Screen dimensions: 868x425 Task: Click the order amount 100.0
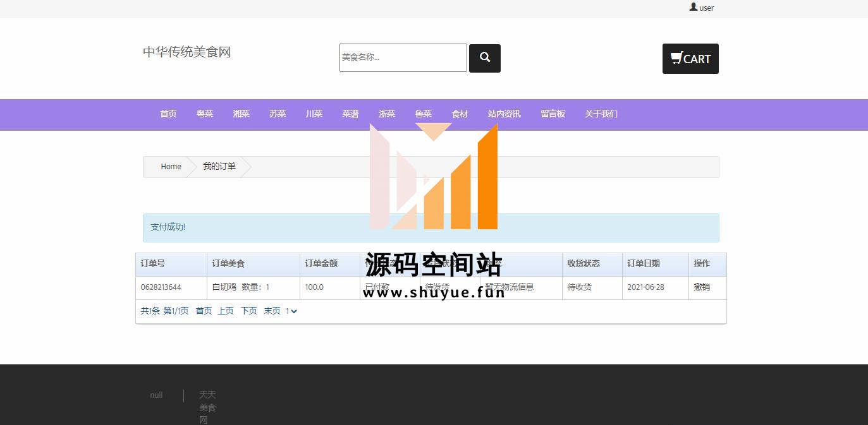314,287
